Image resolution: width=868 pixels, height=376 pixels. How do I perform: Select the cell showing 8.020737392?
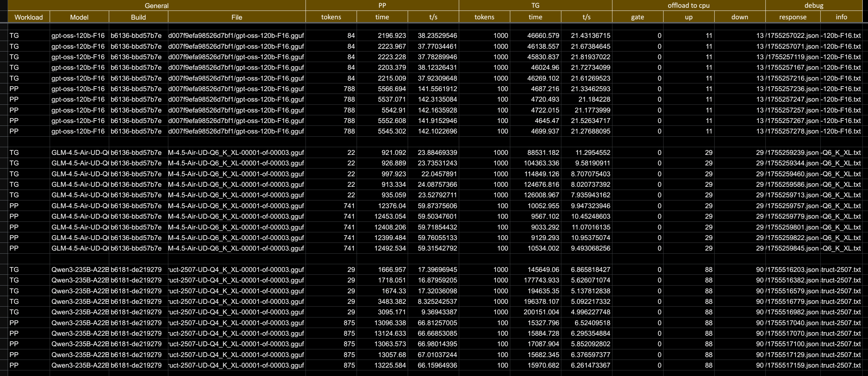587,185
